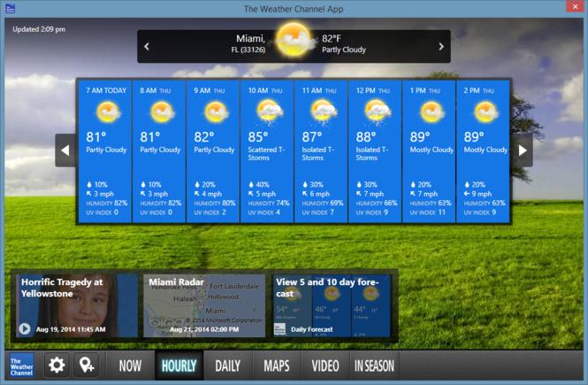Click the Aug 19, 2014 11:45 AM timestamp
Viewport: 588px width, 385px height.
(x=71, y=329)
